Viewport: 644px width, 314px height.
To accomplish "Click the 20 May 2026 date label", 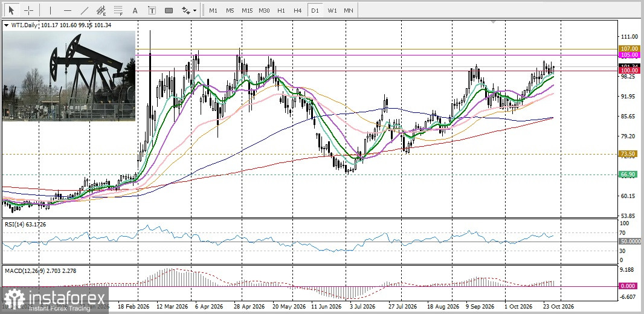I will [x=289, y=307].
